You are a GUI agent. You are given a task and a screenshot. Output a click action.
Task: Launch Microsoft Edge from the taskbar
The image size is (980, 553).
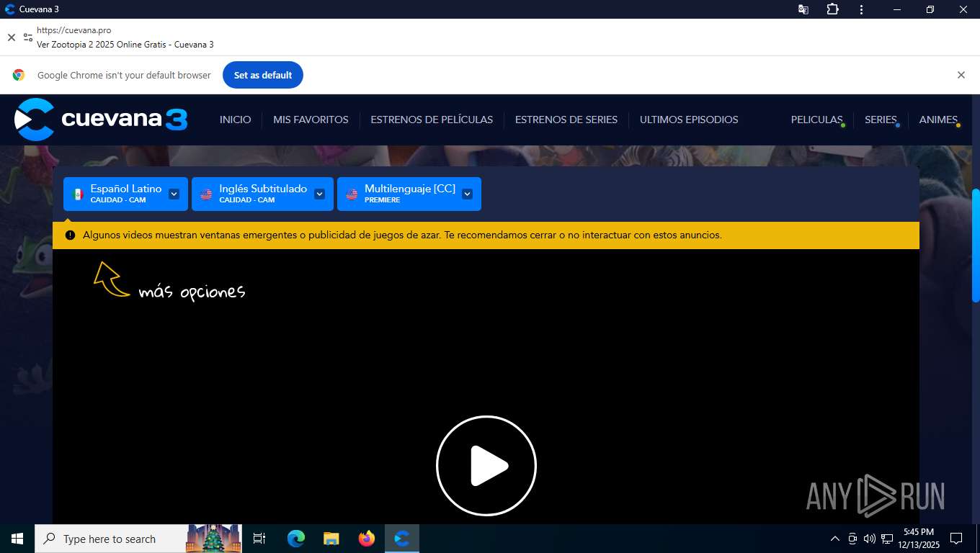point(295,539)
